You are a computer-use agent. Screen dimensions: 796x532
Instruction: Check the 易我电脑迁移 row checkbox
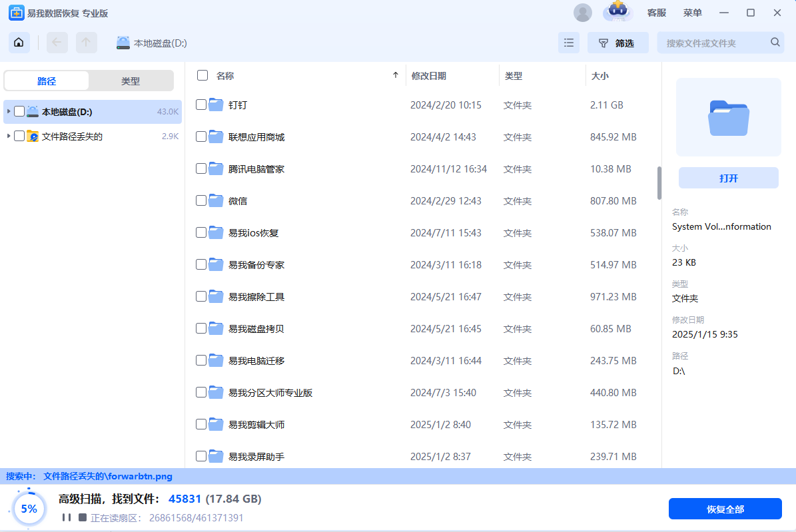tap(201, 360)
